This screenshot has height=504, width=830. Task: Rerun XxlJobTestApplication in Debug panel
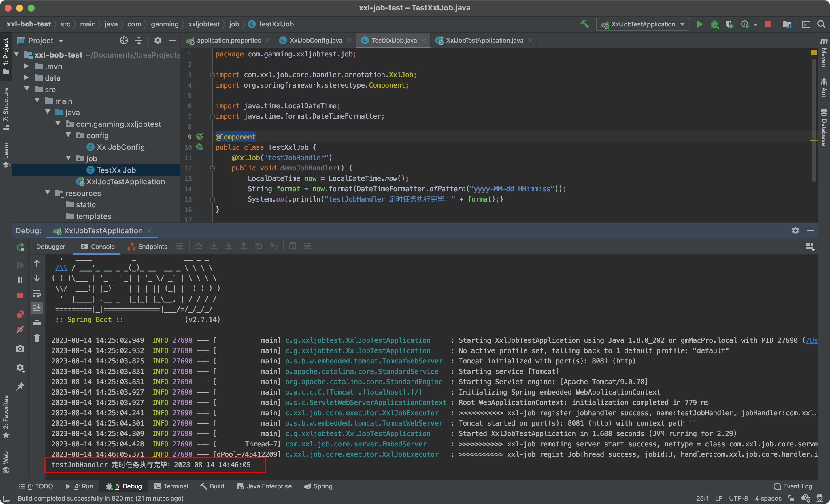pos(20,247)
